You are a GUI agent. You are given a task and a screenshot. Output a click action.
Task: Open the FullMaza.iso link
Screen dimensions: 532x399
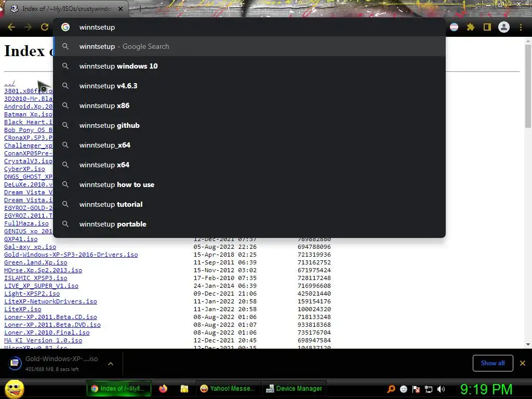[x=26, y=223]
